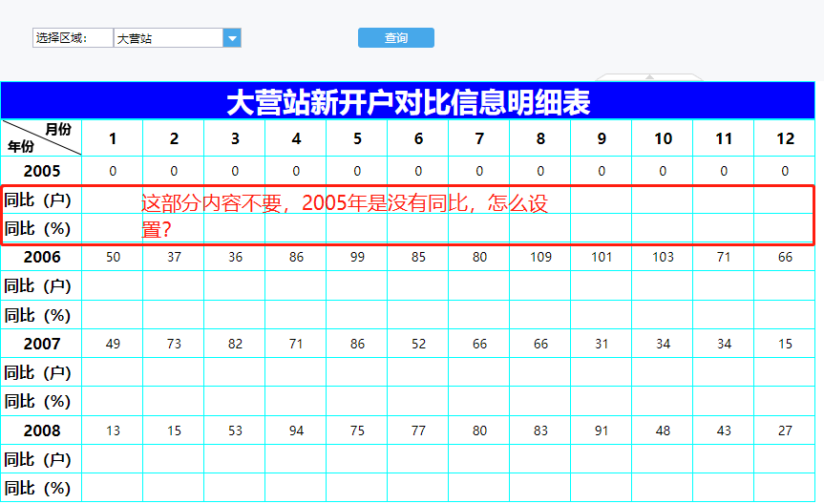Click 同比（户）label under 2007
The width and height of the screenshot is (824, 504).
38,372
